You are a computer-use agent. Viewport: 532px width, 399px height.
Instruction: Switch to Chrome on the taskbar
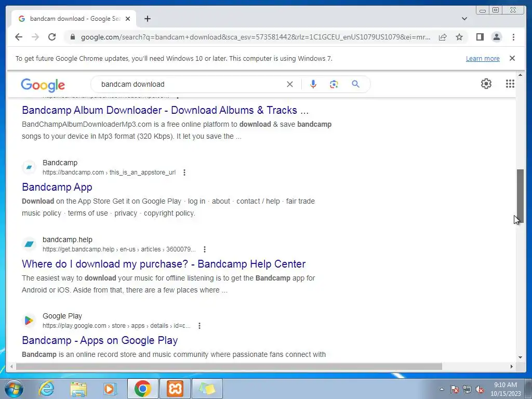click(x=142, y=389)
